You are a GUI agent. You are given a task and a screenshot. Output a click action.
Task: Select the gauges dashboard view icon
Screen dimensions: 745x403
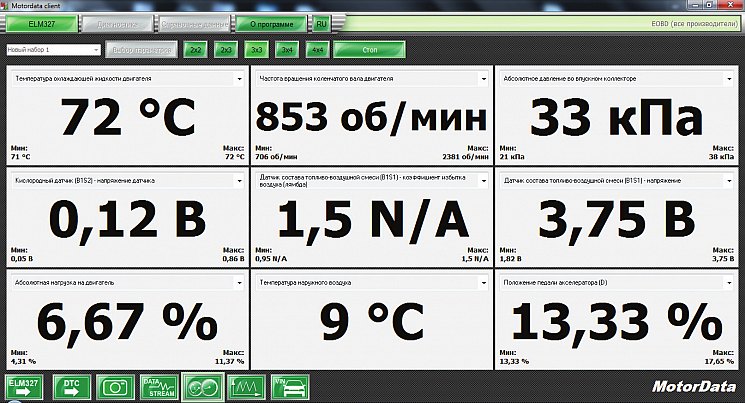[203, 387]
